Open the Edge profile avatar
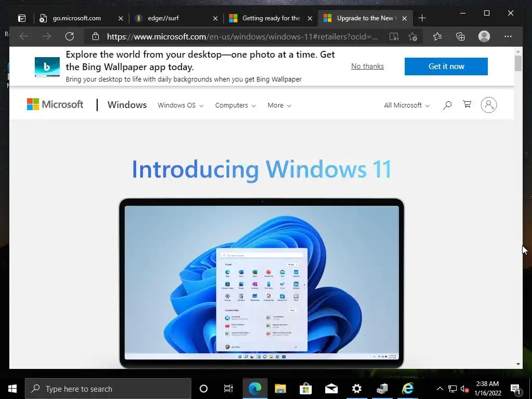The image size is (532, 399). (x=484, y=36)
